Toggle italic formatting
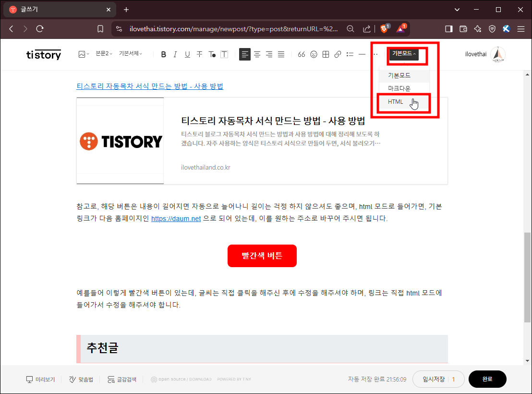The height and width of the screenshot is (394, 532). (x=175, y=54)
